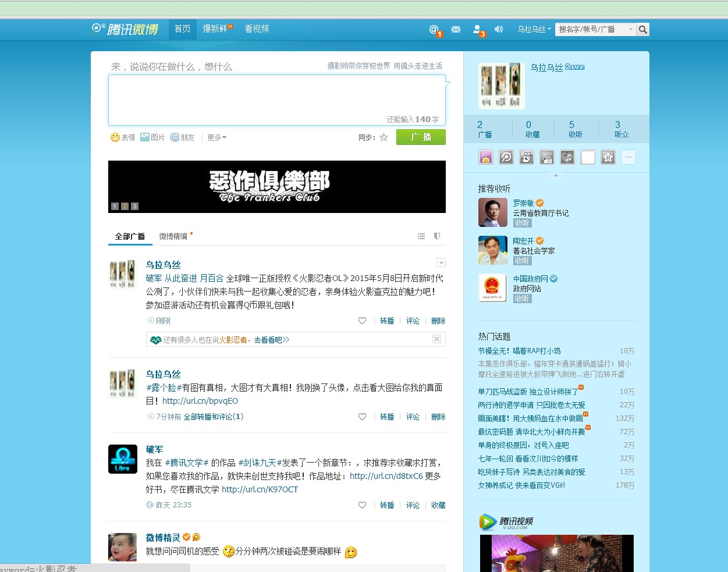Open the bee app badge icon

527,157
